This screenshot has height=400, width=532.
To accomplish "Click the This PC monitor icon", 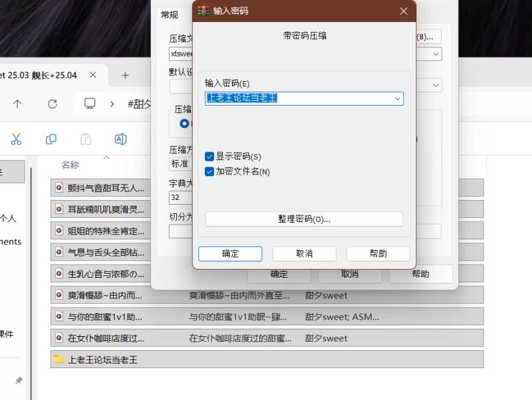I will (90, 104).
